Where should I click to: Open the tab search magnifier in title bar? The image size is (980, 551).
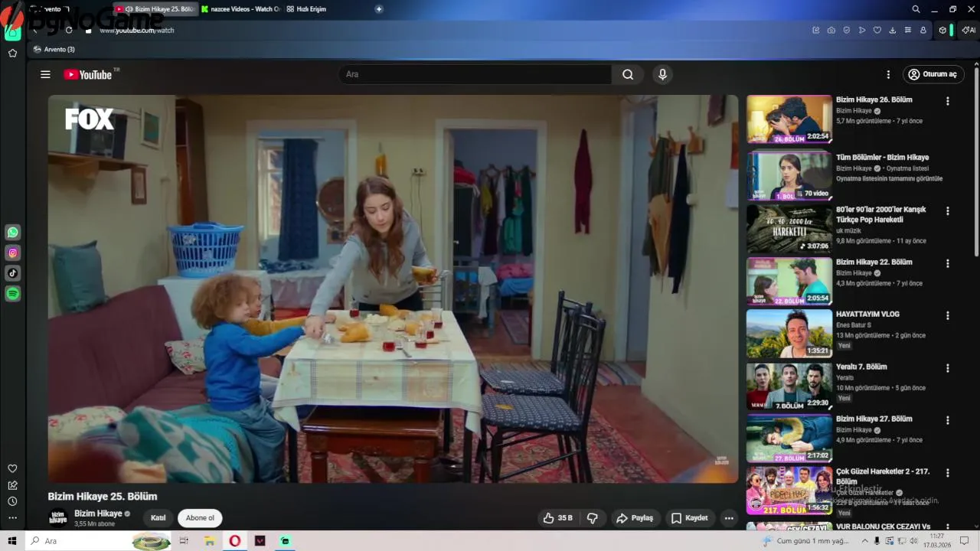(916, 9)
